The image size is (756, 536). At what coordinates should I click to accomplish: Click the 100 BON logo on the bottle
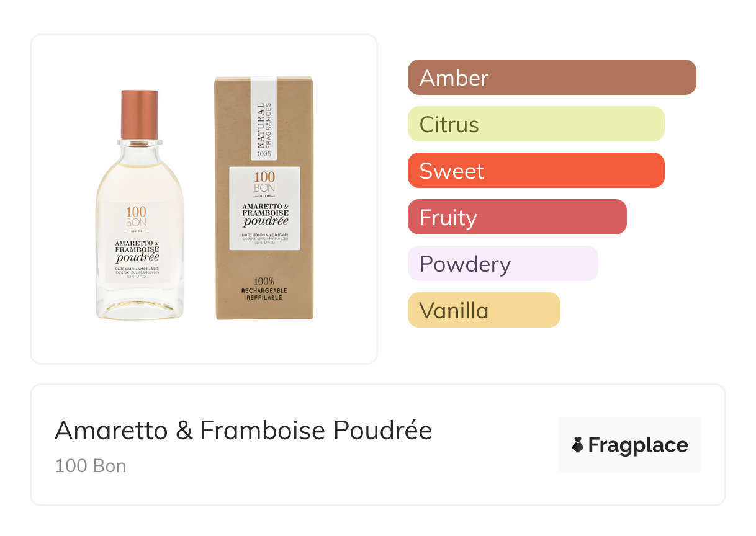[x=137, y=216]
